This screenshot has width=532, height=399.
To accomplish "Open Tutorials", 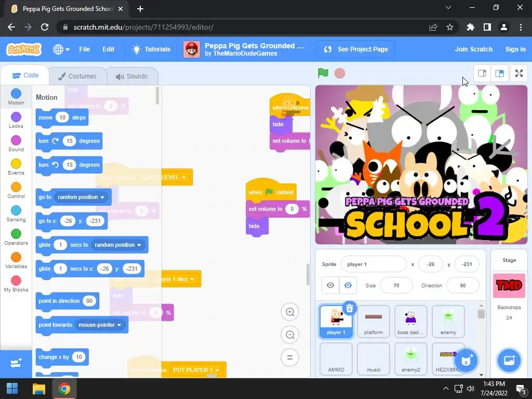I will pyautogui.click(x=151, y=49).
